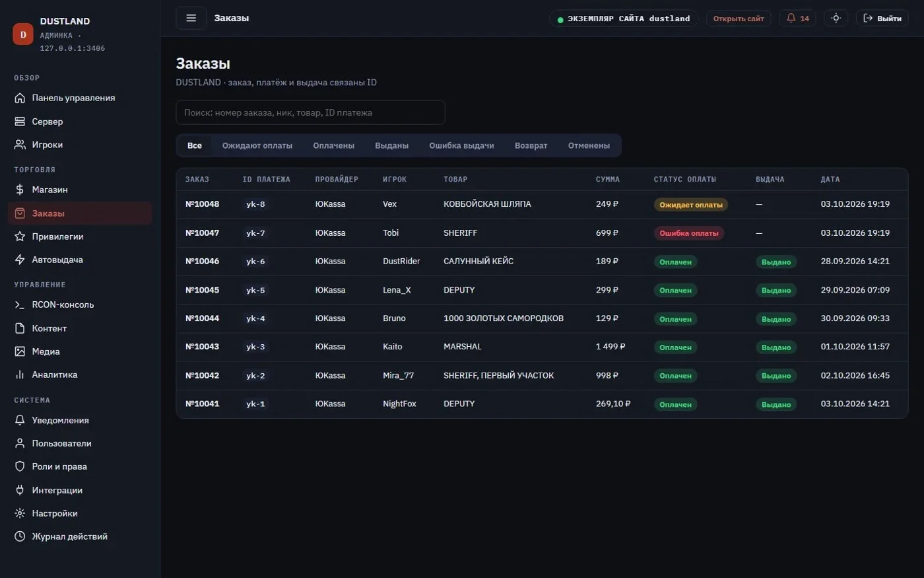Switch to Ошибка выдачи tab

coord(461,145)
